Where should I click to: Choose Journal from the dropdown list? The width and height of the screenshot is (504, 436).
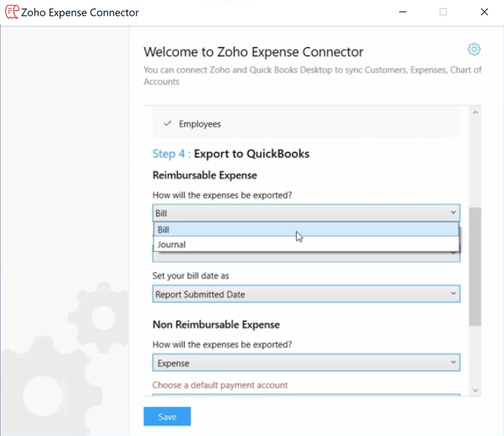(x=306, y=245)
